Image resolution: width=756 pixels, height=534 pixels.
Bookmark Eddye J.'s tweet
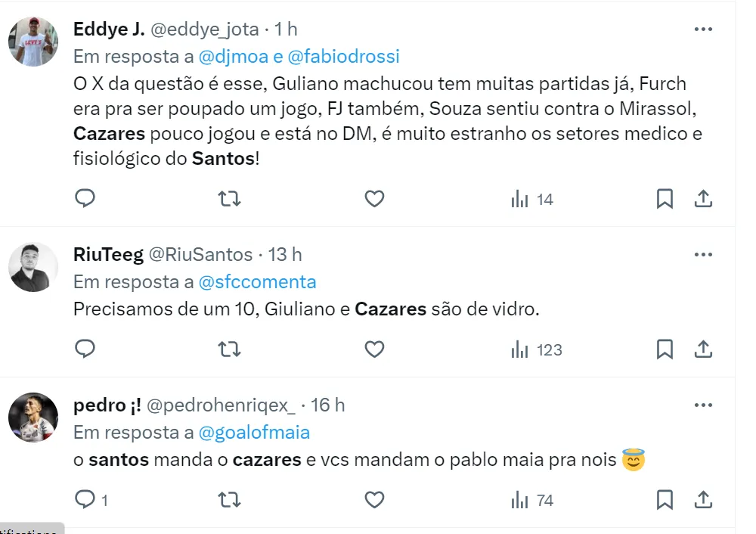(665, 199)
